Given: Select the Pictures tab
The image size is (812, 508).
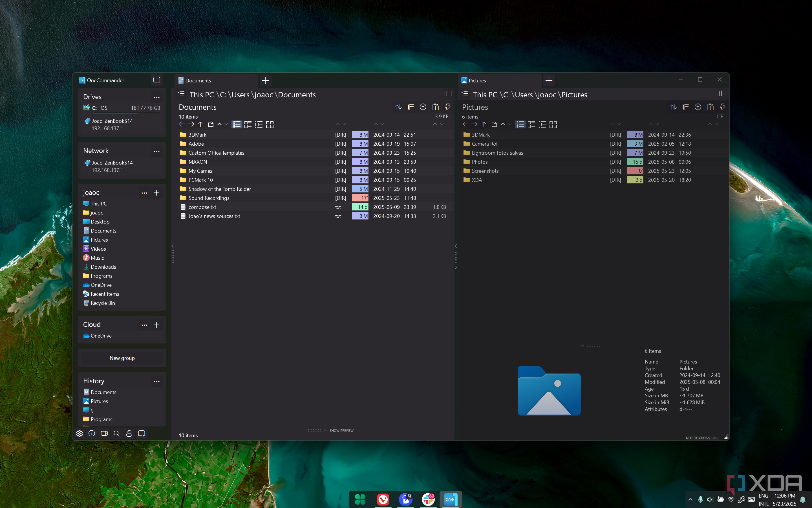Looking at the screenshot, I should [499, 81].
